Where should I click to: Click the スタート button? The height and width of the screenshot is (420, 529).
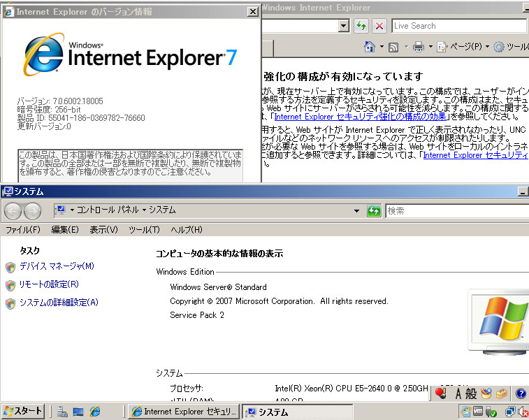[x=22, y=412]
